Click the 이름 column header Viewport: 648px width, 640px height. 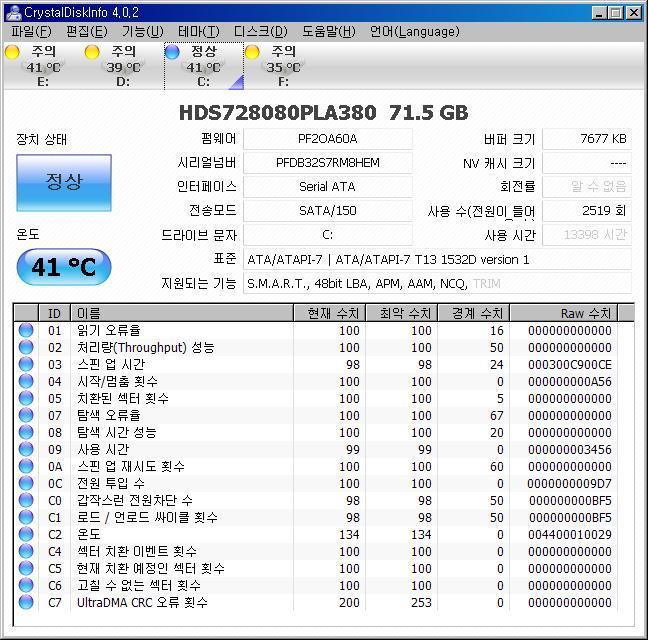pos(182,313)
